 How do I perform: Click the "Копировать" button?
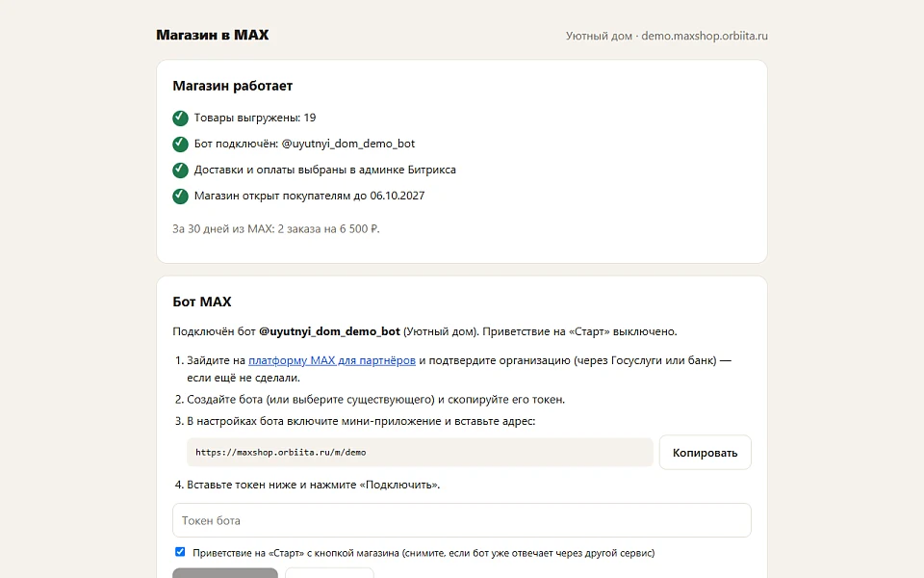tap(705, 453)
